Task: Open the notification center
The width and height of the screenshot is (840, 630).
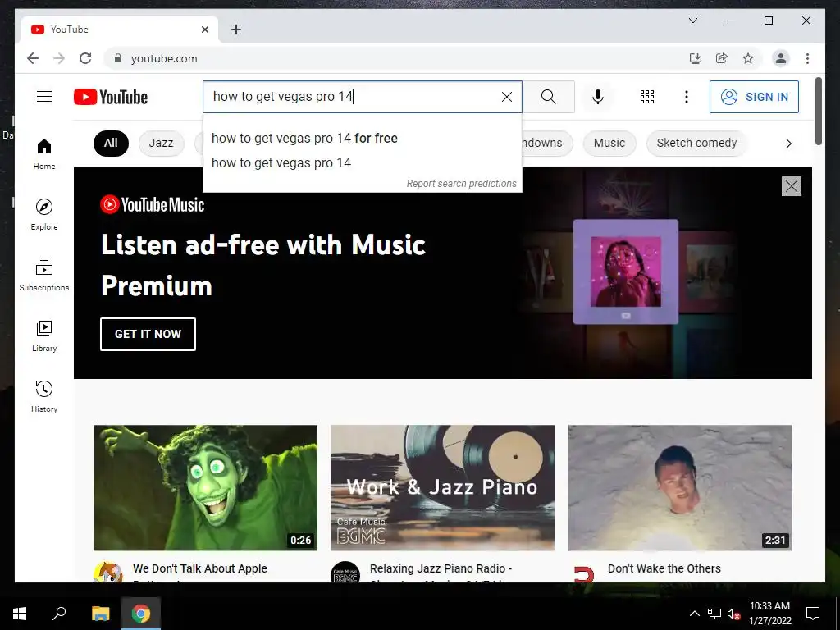Action: 813,614
